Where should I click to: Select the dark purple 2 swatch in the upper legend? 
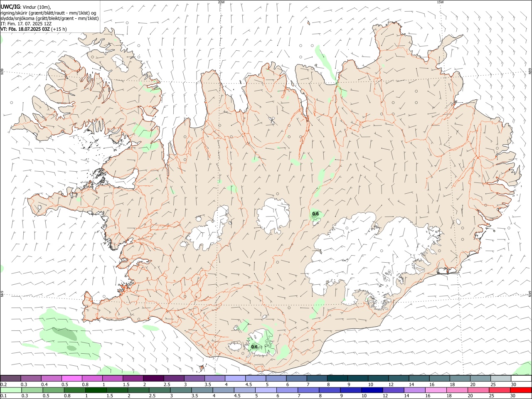point(153,378)
